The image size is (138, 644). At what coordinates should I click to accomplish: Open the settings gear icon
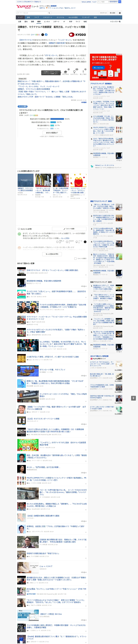click(x=120, y=13)
